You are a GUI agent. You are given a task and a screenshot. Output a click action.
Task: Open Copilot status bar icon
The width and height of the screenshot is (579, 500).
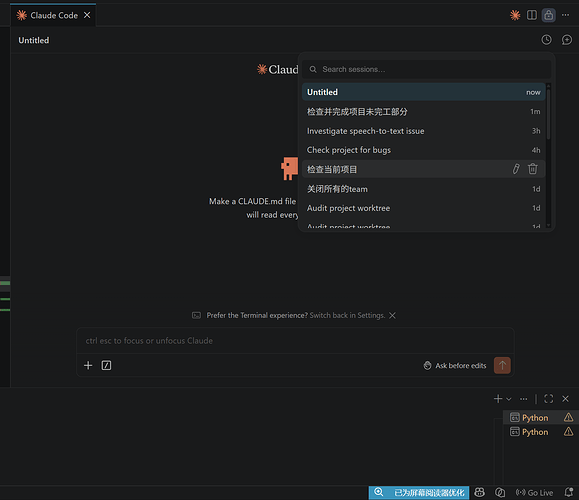point(479,492)
